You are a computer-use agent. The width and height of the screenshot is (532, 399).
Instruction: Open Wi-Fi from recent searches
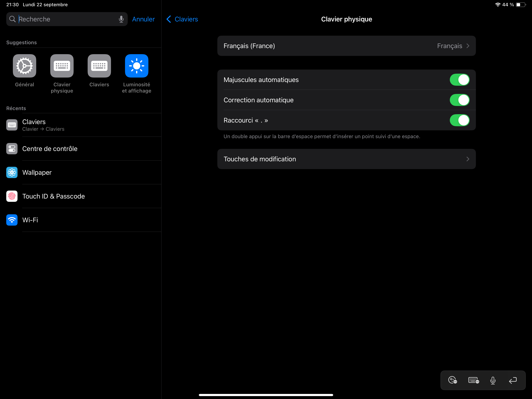click(30, 220)
